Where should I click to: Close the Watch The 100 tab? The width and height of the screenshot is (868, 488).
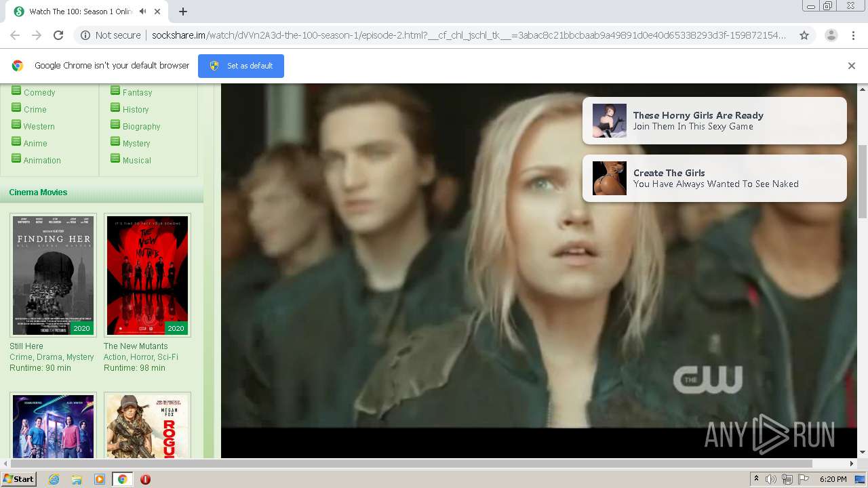tap(158, 12)
